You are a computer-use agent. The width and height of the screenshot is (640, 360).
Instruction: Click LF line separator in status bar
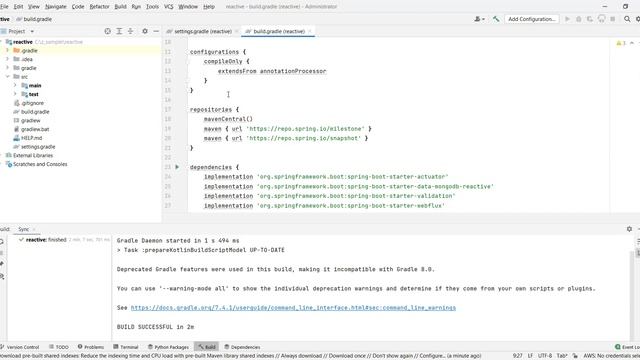click(530, 356)
